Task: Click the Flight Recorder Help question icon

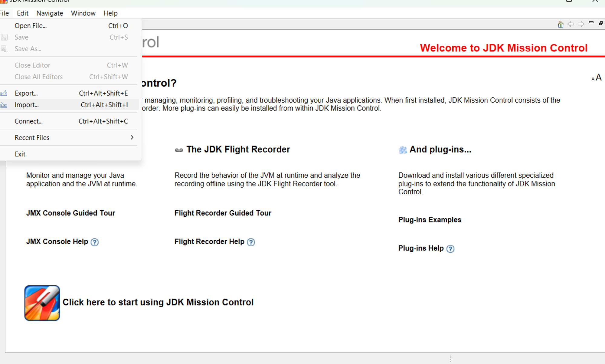Action: pyautogui.click(x=251, y=242)
